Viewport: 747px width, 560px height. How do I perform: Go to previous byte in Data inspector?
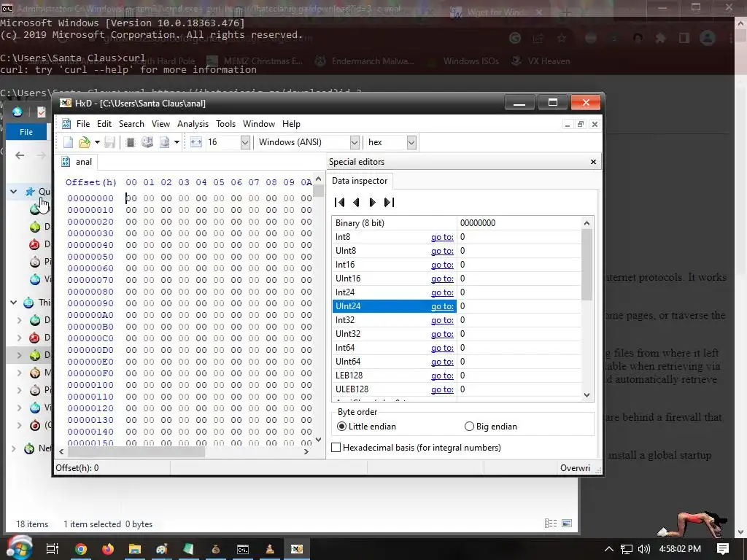point(356,203)
